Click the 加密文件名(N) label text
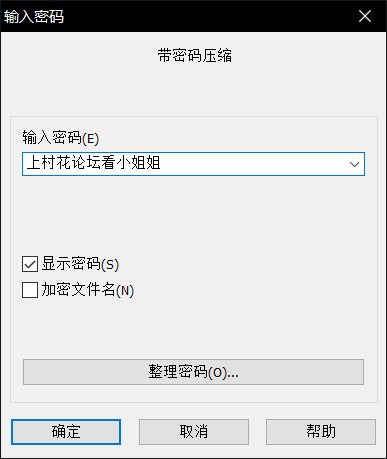 [x=88, y=290]
